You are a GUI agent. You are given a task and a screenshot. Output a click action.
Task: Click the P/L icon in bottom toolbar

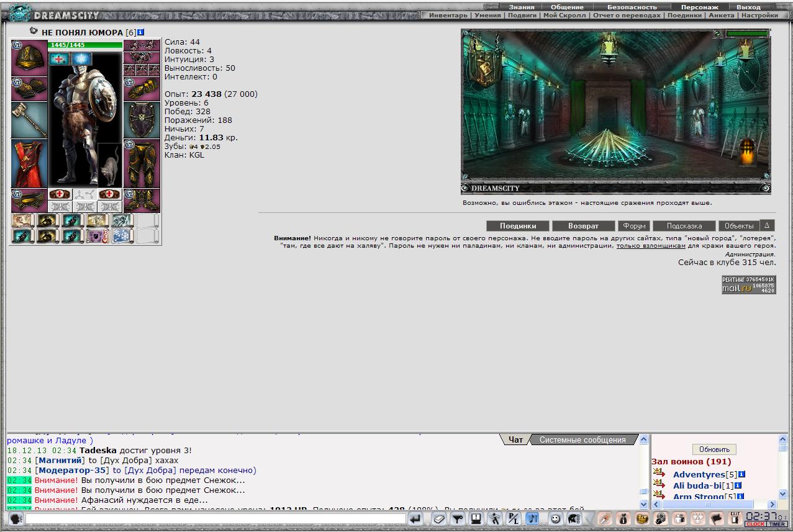(x=514, y=519)
